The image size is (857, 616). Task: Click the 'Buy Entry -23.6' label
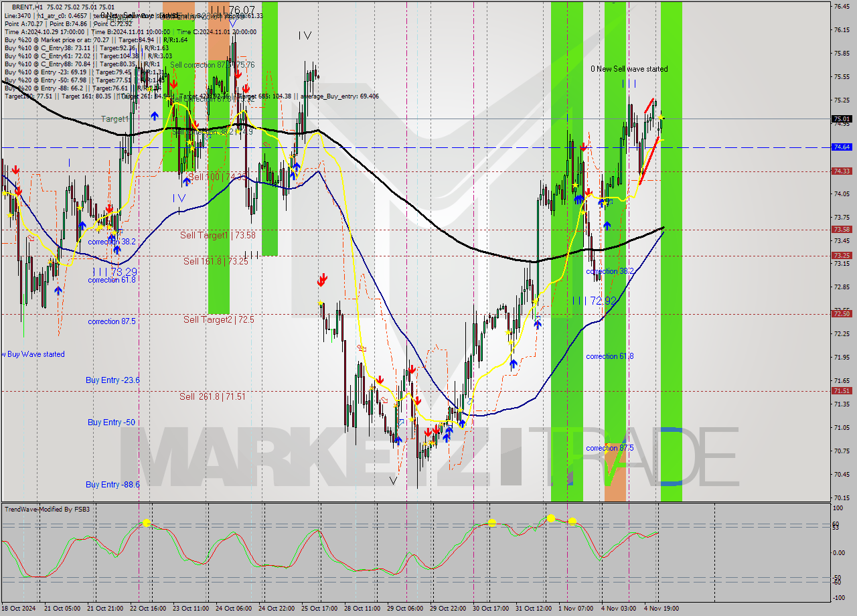(112, 380)
